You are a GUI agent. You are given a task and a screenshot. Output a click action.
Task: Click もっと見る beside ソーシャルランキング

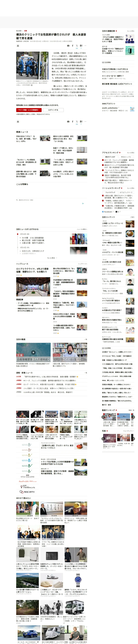pos(131,188)
